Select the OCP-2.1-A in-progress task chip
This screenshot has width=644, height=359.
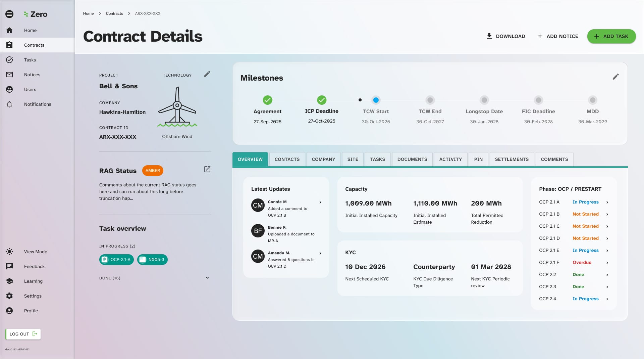coord(116,260)
